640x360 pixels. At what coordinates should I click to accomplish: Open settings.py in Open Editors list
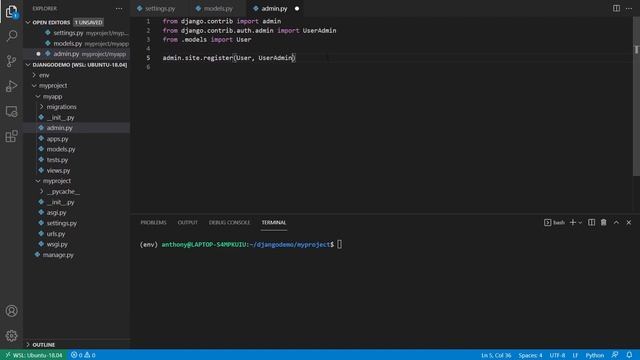(77, 33)
